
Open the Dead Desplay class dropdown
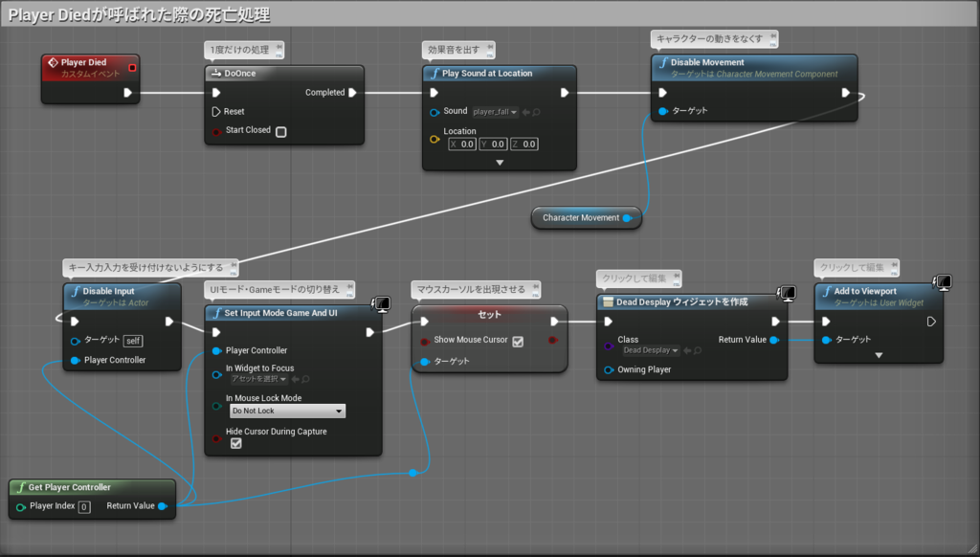[x=650, y=350]
